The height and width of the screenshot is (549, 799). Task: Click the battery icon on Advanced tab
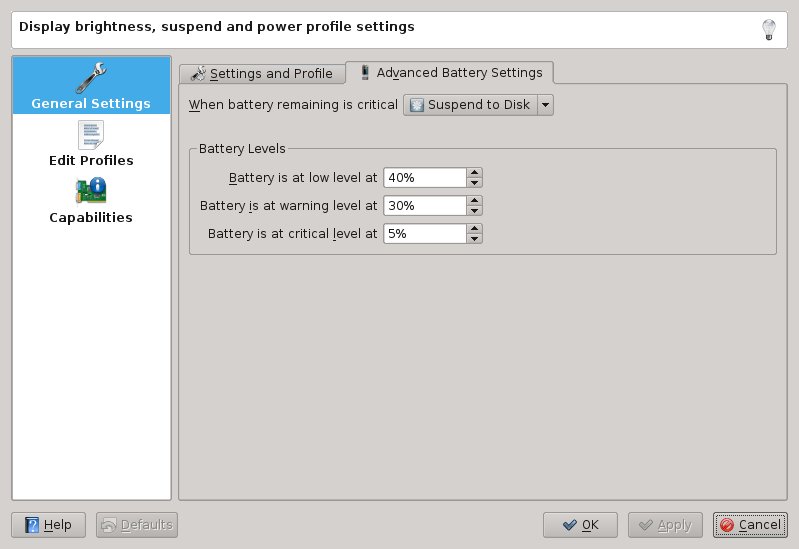[365, 72]
